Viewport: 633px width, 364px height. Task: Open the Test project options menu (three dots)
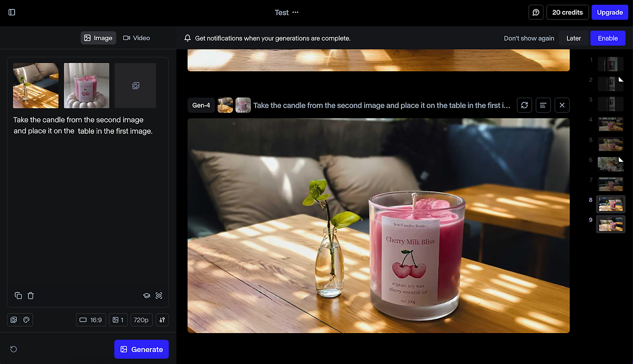coord(295,12)
